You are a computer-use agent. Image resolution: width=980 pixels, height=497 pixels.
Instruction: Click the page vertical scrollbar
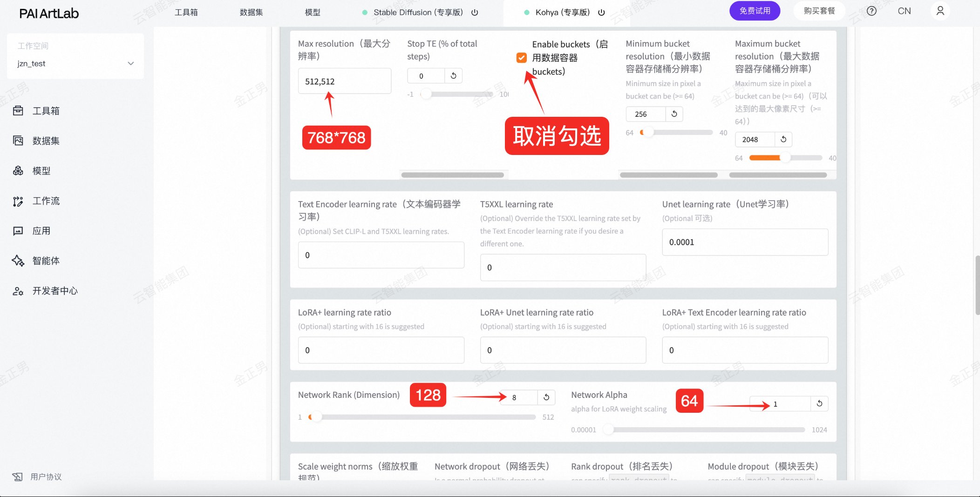(977, 285)
